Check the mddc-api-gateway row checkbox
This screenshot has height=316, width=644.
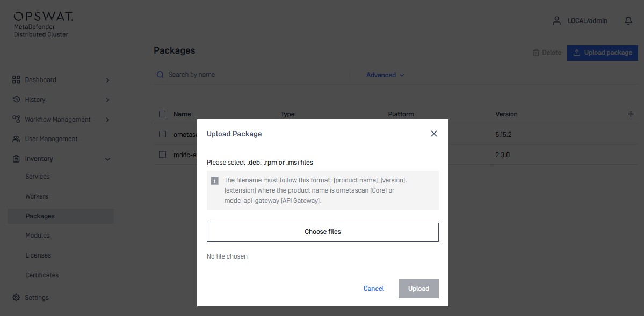click(162, 155)
